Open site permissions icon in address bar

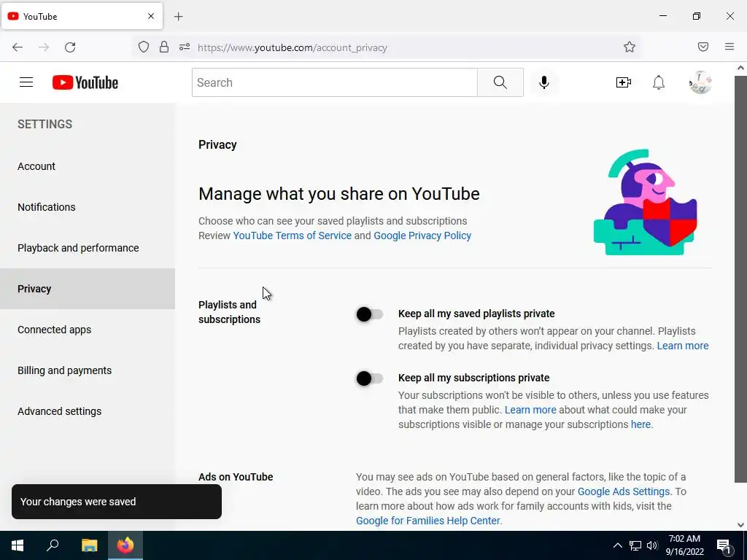click(185, 47)
